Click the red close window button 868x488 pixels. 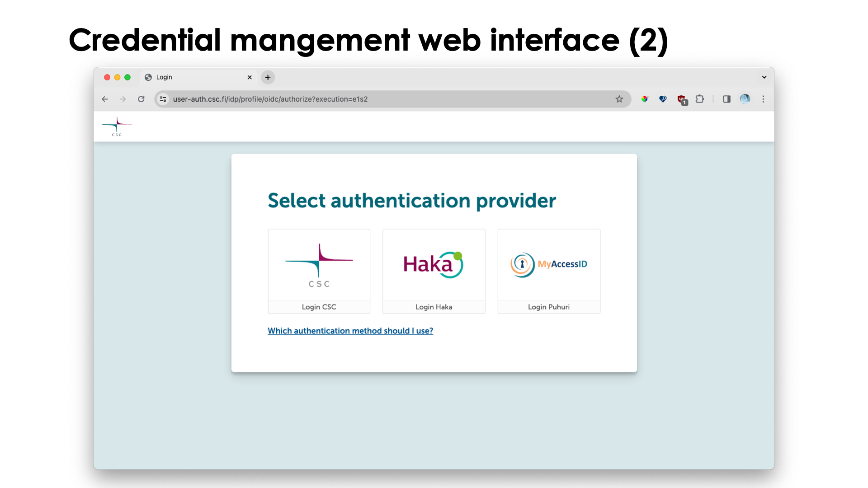point(107,77)
